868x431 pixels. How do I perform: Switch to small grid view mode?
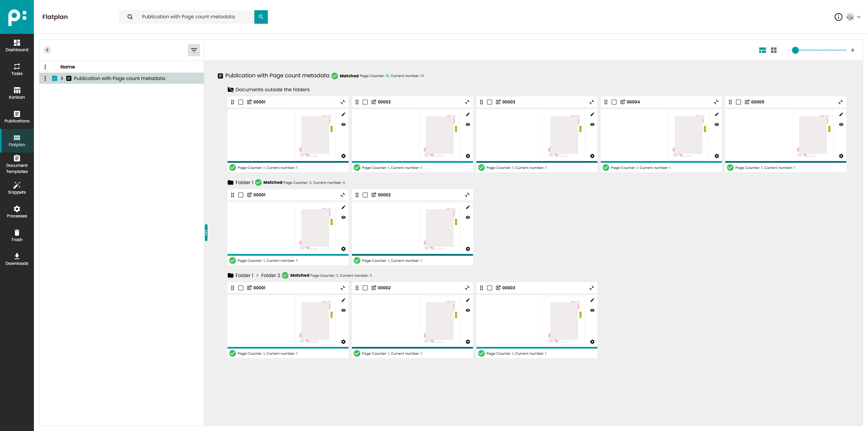774,50
